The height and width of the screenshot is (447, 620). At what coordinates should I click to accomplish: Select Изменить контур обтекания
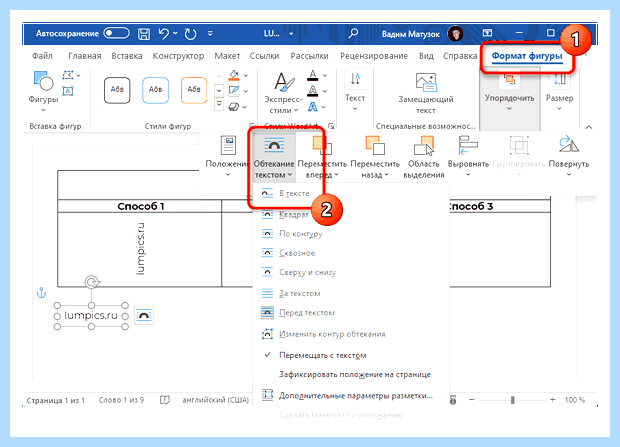point(350,334)
